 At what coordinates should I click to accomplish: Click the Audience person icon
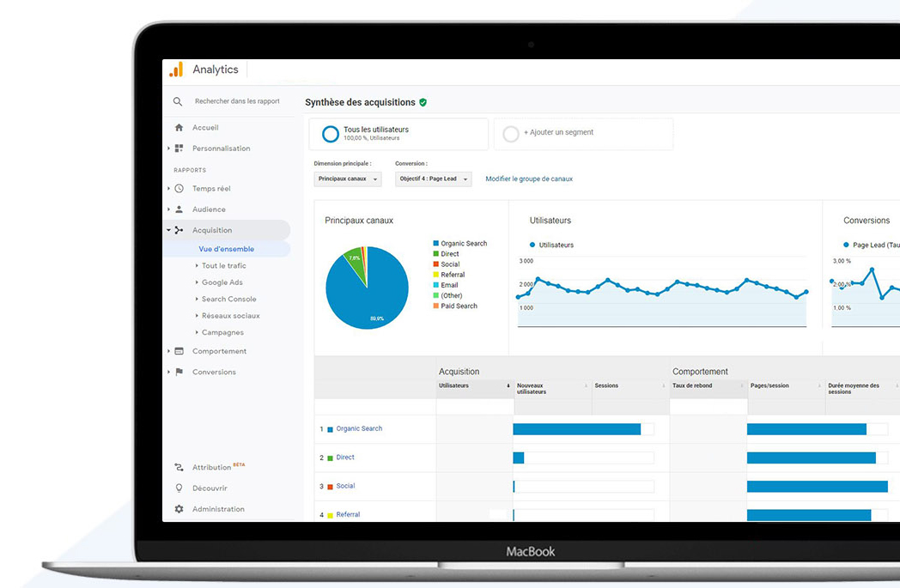pyautogui.click(x=179, y=209)
